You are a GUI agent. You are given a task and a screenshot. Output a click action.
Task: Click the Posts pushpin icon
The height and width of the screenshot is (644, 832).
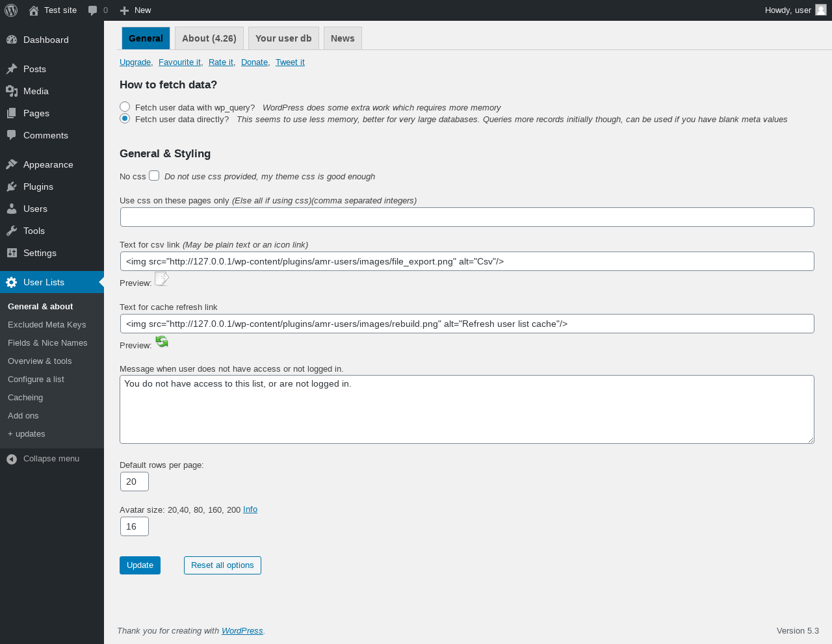(12, 69)
